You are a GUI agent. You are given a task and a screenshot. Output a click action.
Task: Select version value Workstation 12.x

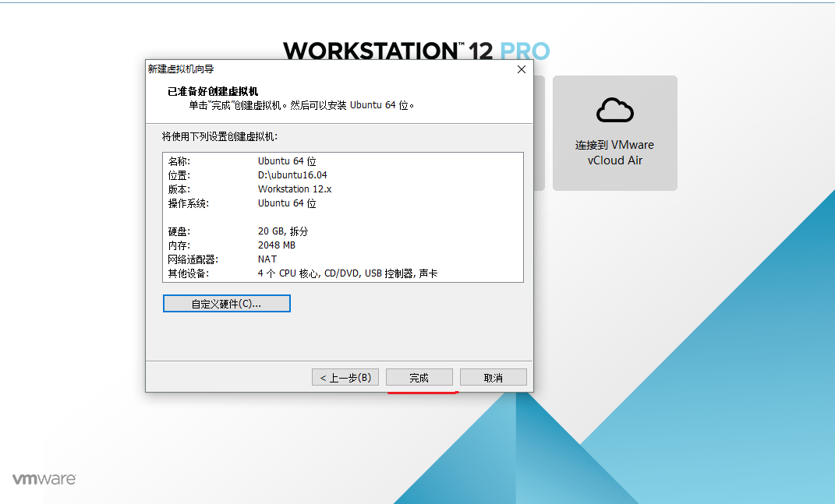[295, 189]
